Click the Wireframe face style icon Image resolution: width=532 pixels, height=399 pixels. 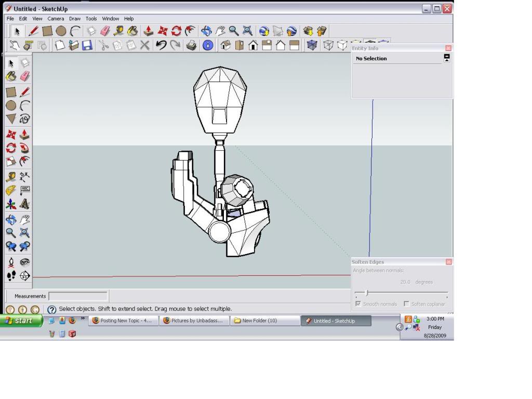pyautogui.click(x=328, y=45)
